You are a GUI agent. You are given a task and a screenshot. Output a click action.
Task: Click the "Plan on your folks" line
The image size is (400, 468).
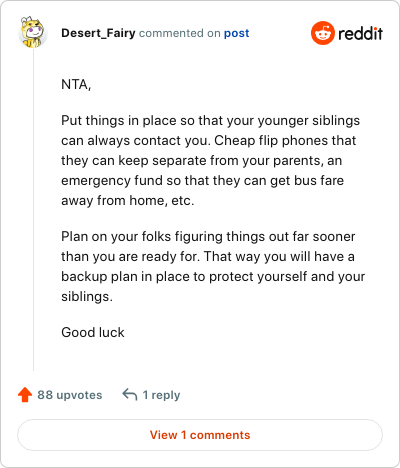pos(208,236)
